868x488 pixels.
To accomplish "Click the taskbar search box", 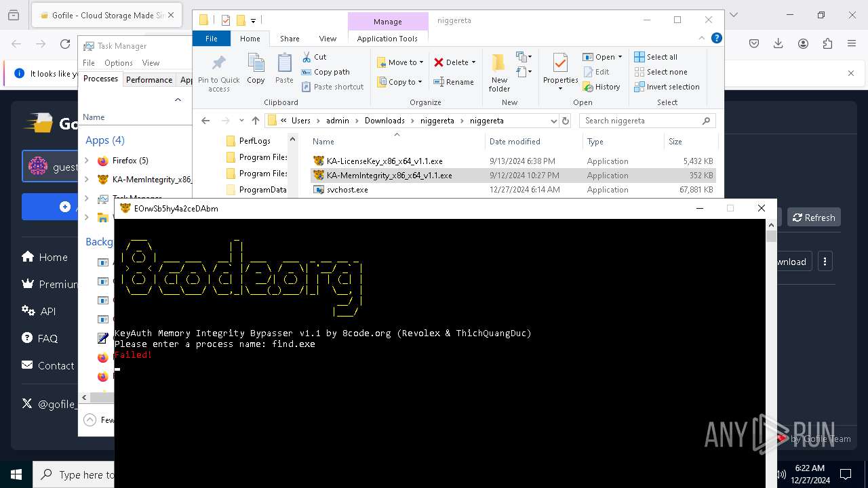I will [x=74, y=474].
